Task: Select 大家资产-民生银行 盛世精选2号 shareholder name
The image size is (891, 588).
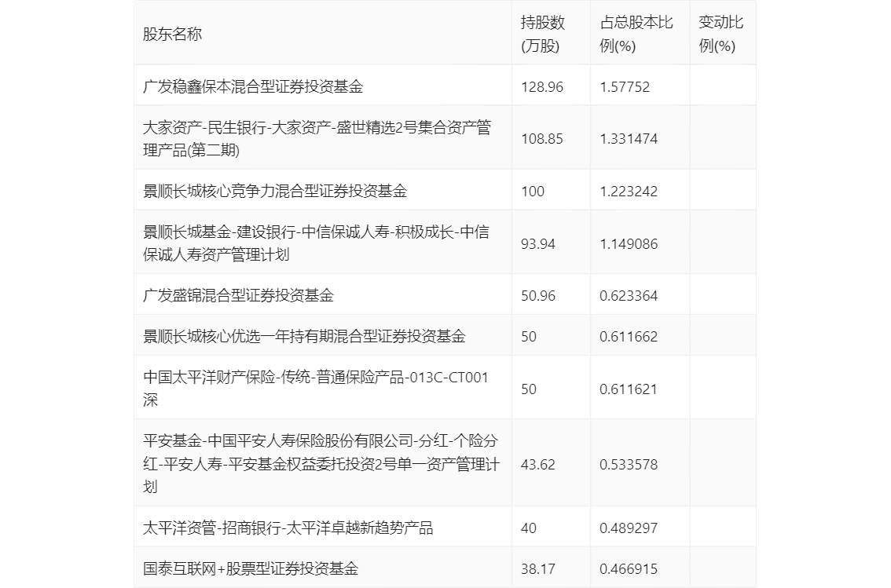Action: (x=317, y=138)
